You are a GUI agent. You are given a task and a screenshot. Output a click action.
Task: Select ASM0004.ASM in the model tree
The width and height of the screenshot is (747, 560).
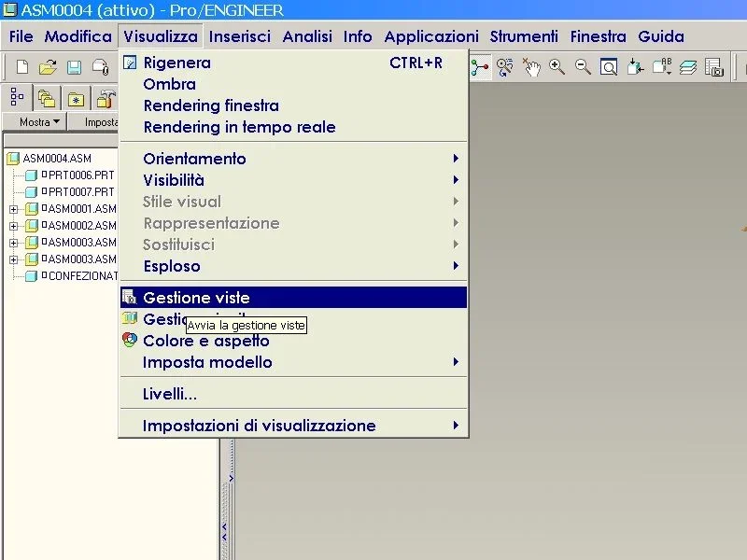(57, 158)
